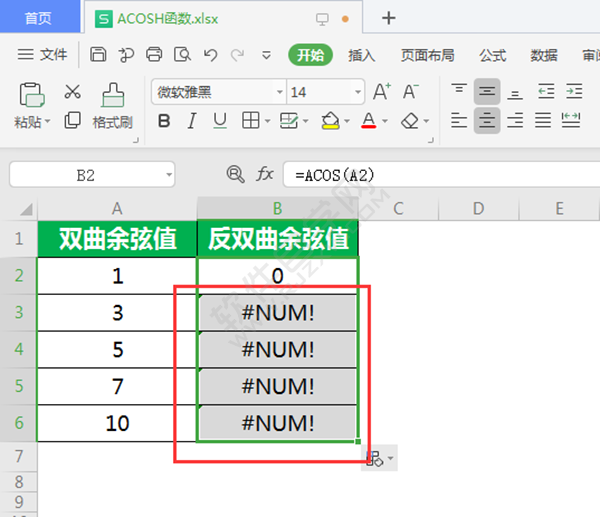This screenshot has width=600, height=517.
Task: Select the Format Painter brush tool
Action: pos(112,96)
